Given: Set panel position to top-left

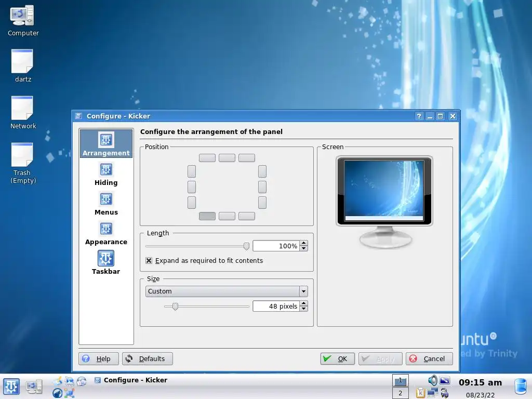Looking at the screenshot, I should (207, 158).
